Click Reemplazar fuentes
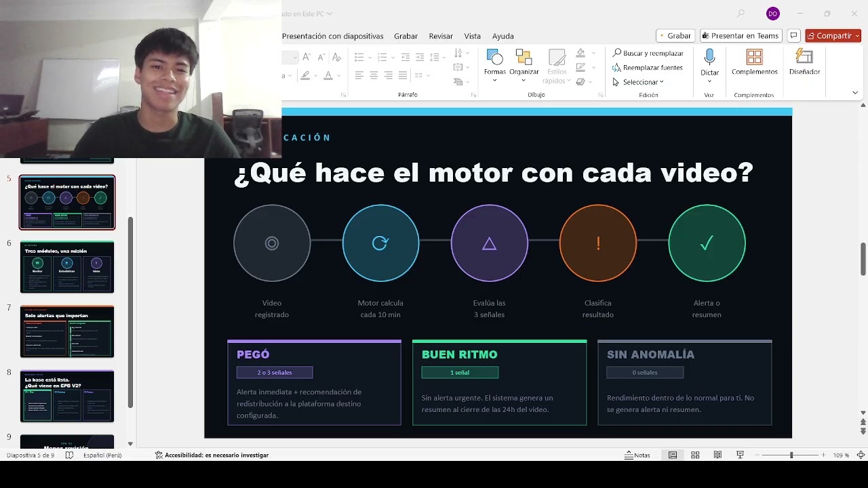Screen dimensions: 868x488 click(648, 68)
